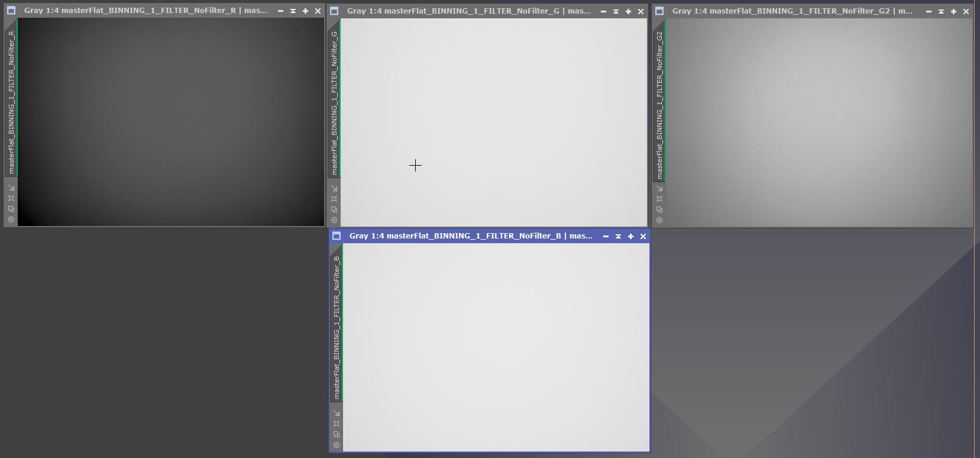Screen dimensions: 980x458
Task: Click the vignetted G2 channel flat image
Action: 819,122
